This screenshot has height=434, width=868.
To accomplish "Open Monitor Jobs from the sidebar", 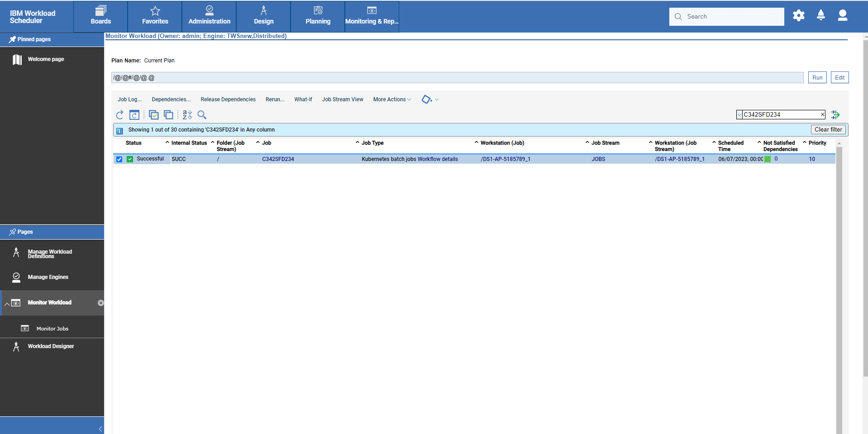I will pyautogui.click(x=52, y=329).
